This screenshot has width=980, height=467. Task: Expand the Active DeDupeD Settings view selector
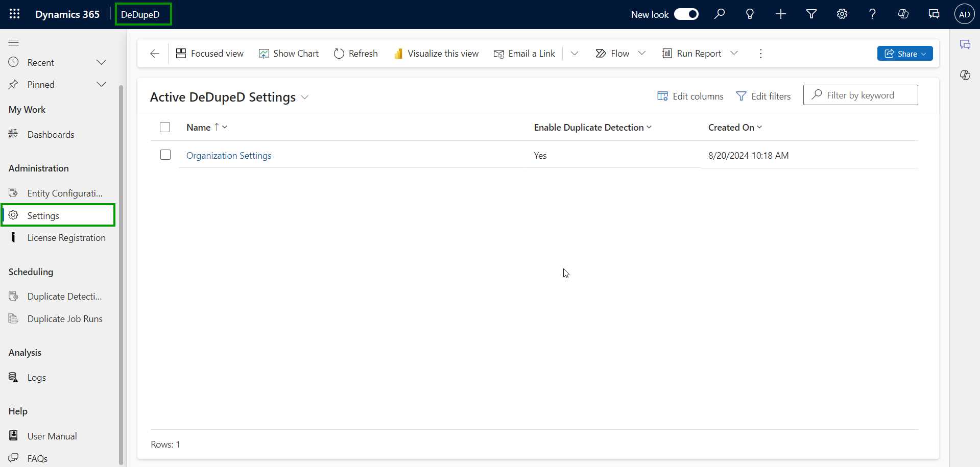[305, 97]
